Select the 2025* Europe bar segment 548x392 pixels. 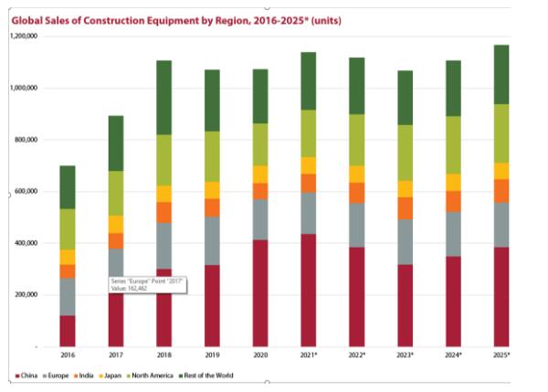[501, 225]
